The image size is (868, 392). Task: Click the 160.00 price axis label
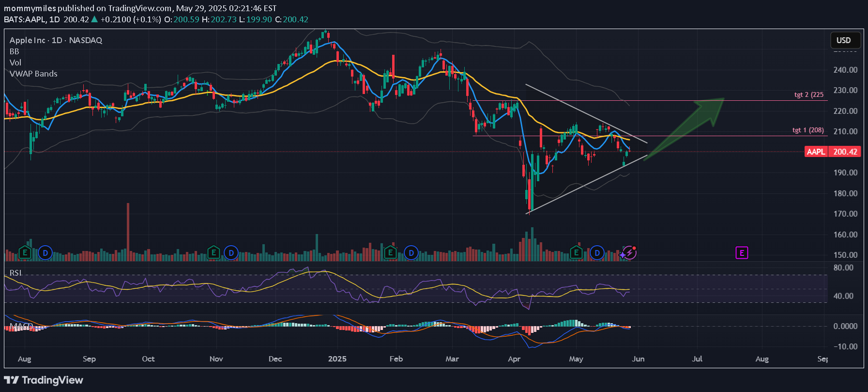coord(845,235)
